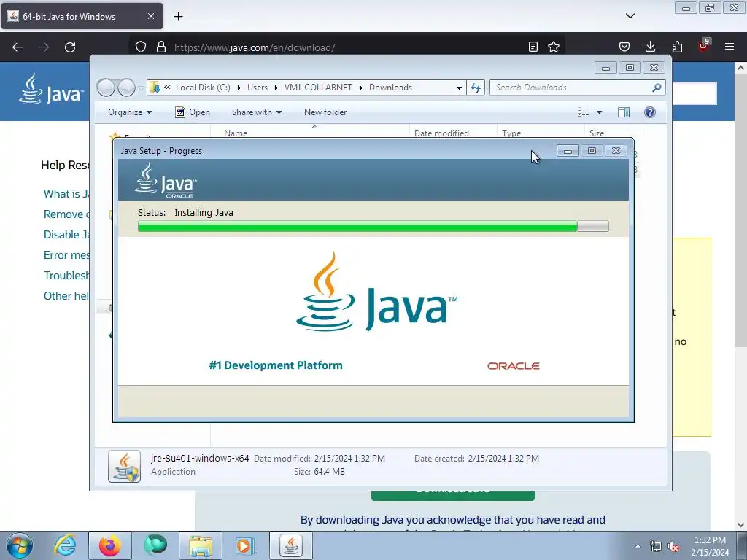Open Windows Explorer from taskbar

(201, 545)
